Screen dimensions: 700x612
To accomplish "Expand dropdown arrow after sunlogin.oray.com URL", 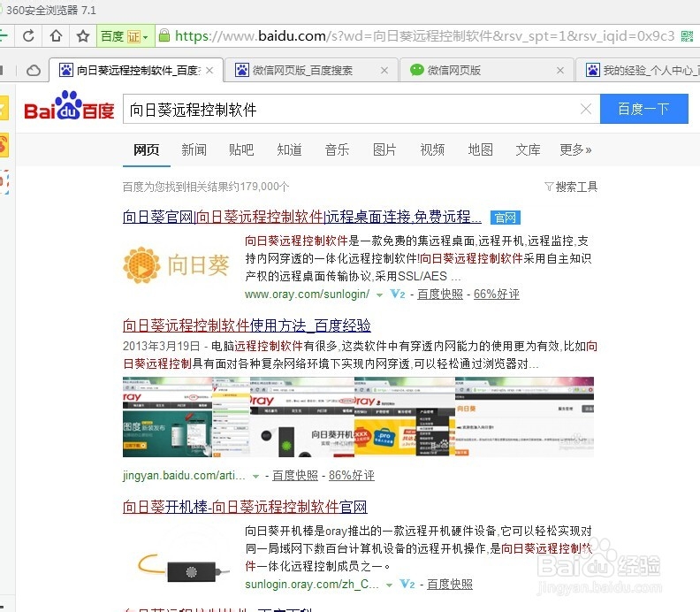I will 389,585.
